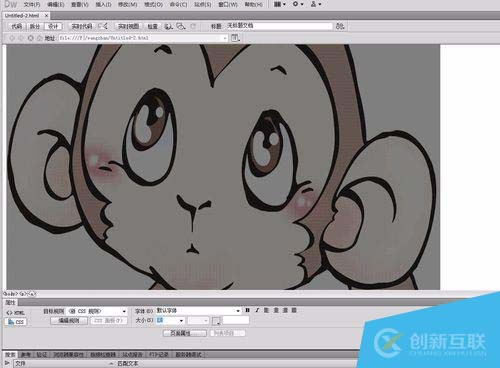
Task: Toggle 实时代码 mode
Action: [82, 26]
